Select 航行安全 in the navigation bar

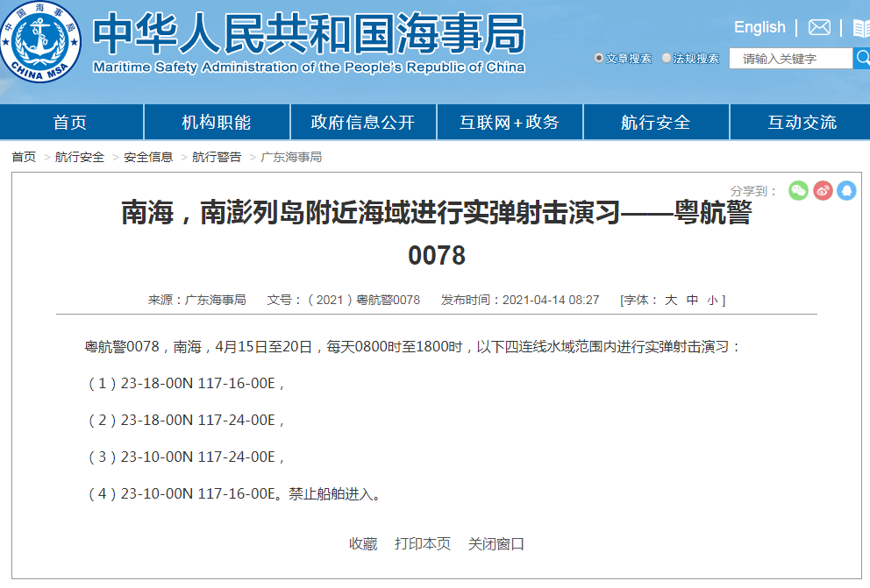655,122
